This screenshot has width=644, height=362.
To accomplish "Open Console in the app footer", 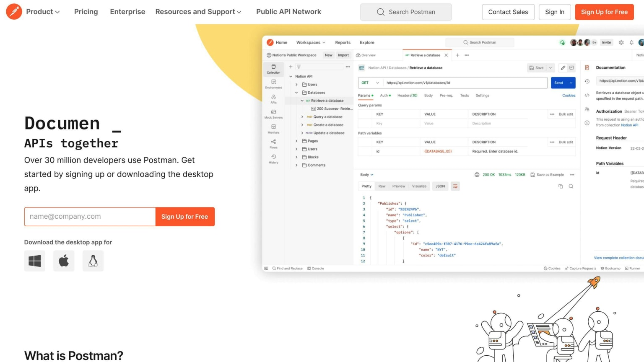I will point(316,269).
